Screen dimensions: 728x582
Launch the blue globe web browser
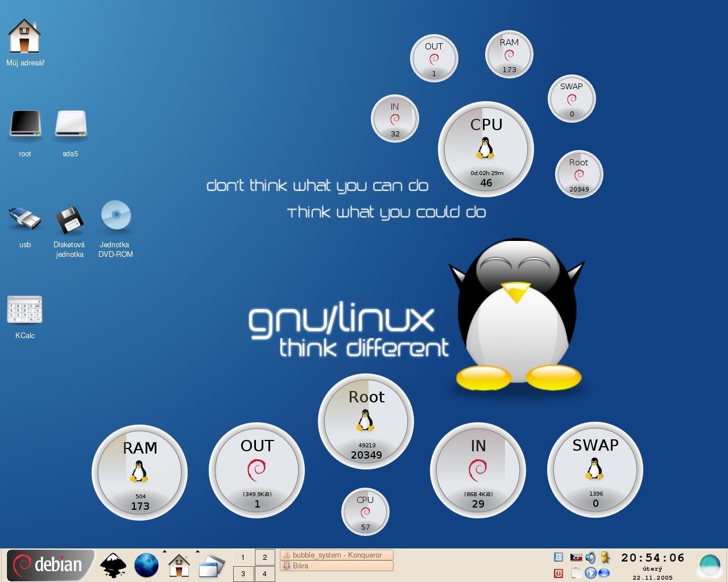[x=146, y=566]
